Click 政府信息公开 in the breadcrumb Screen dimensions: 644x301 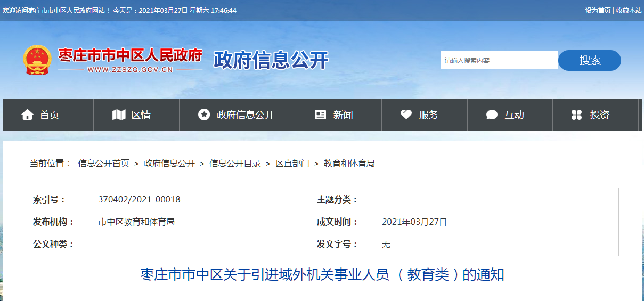(169, 164)
